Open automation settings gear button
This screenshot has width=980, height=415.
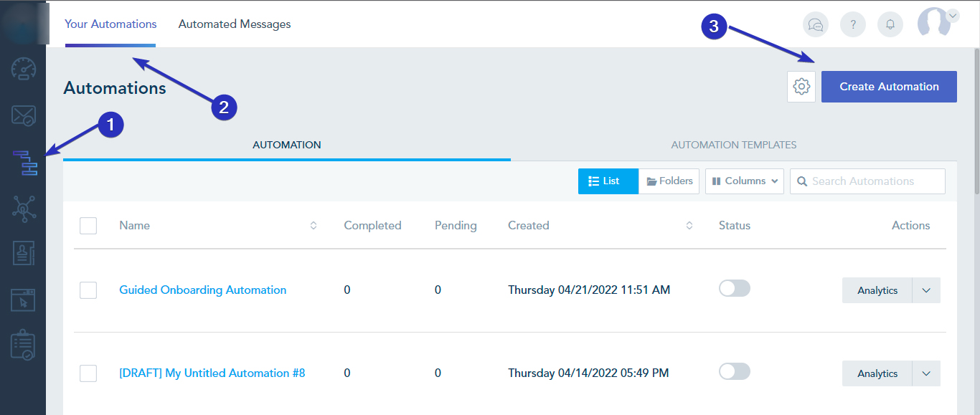[801, 87]
